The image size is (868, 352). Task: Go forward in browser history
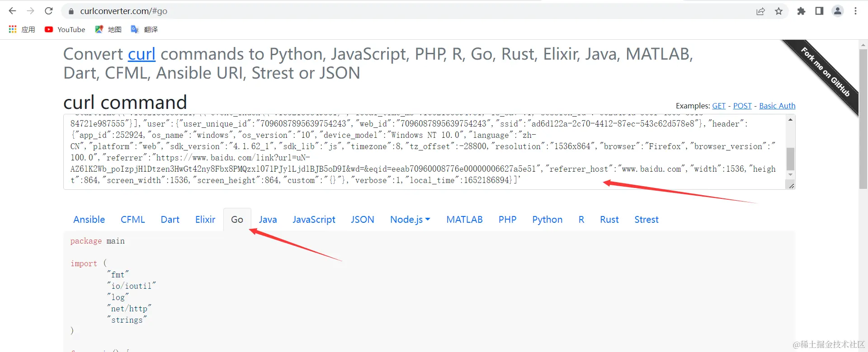(30, 11)
